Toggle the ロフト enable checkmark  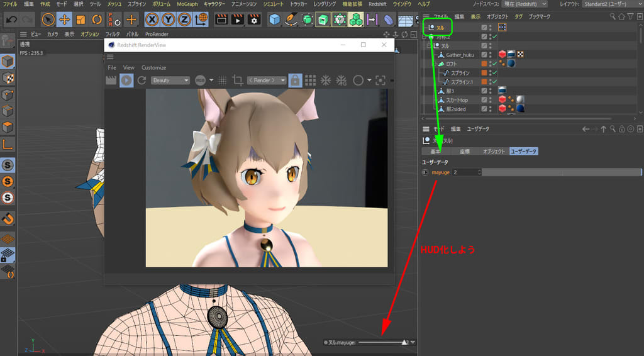(495, 64)
